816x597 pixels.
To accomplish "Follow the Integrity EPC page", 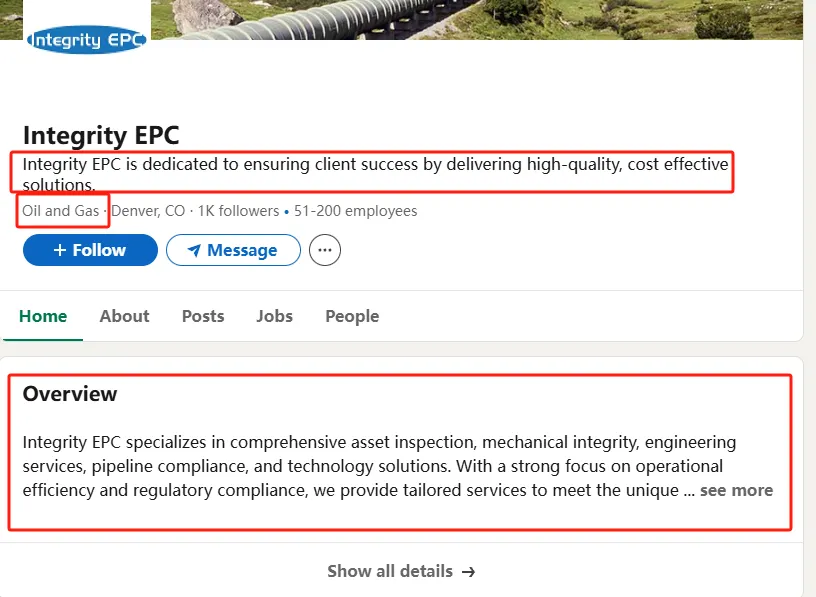I will pyautogui.click(x=90, y=250).
